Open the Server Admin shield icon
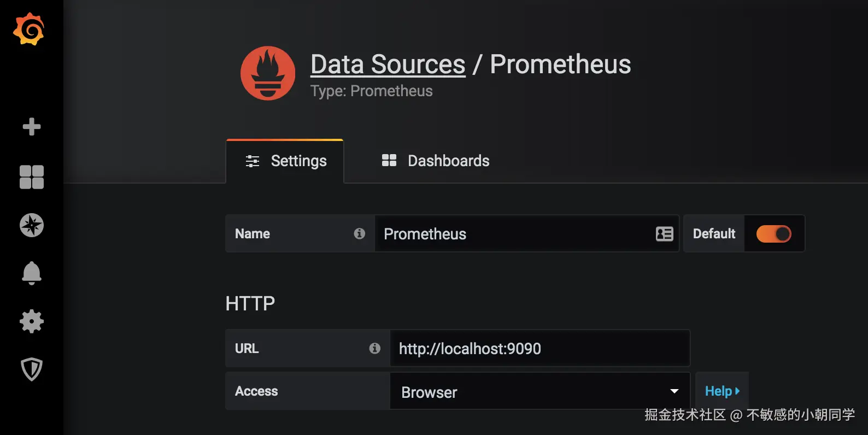The height and width of the screenshot is (435, 868). (x=32, y=369)
